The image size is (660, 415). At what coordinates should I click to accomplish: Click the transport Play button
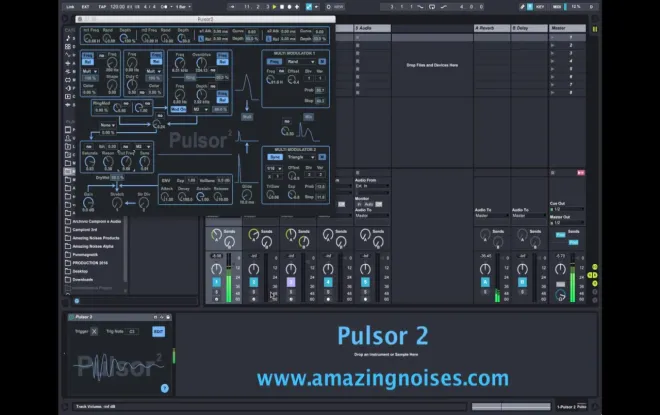274,7
